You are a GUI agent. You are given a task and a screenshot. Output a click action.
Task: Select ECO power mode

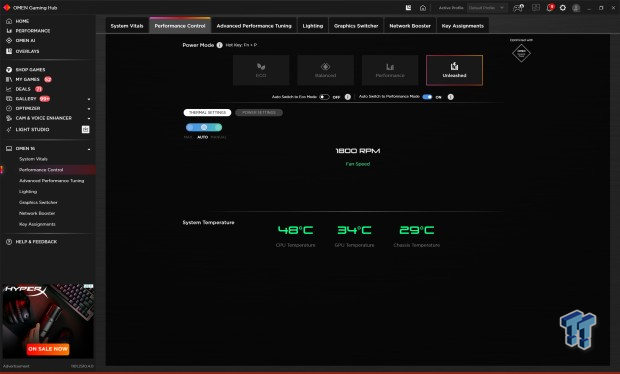[261, 70]
